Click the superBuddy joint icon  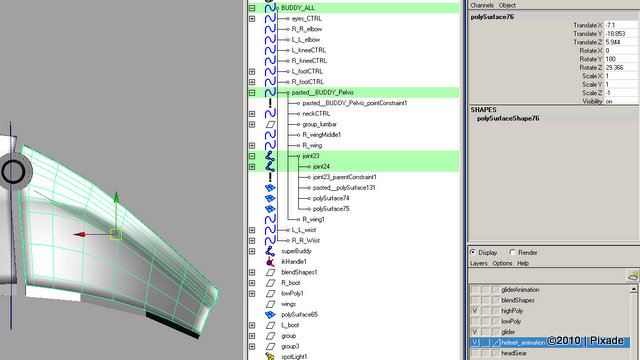270,251
